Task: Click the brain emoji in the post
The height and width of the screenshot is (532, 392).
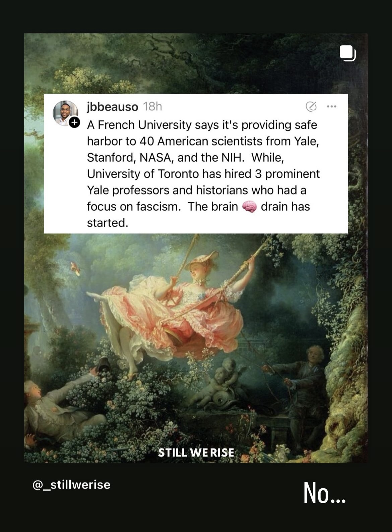Action: [x=249, y=207]
